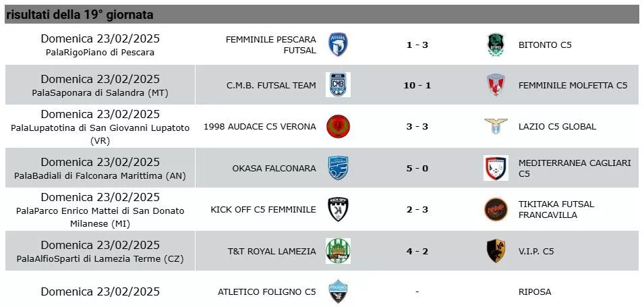This screenshot has height=307, width=644.
Task: Open the 10 - 1 match score
Action: (417, 86)
